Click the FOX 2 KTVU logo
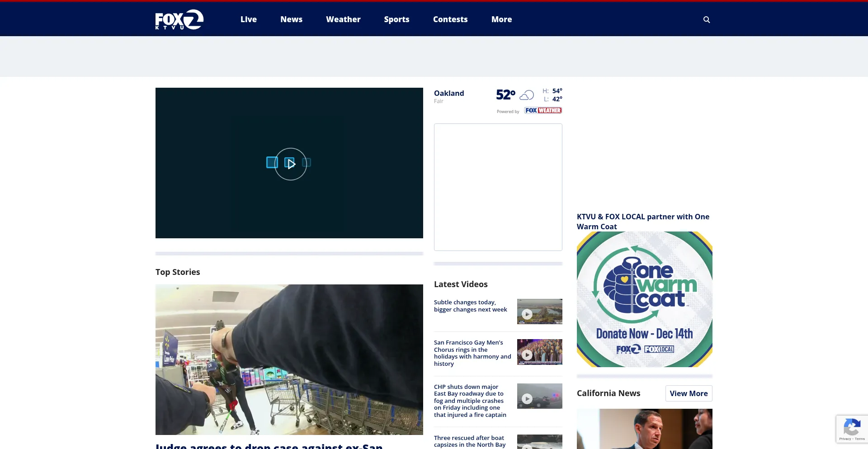 pyautogui.click(x=179, y=19)
